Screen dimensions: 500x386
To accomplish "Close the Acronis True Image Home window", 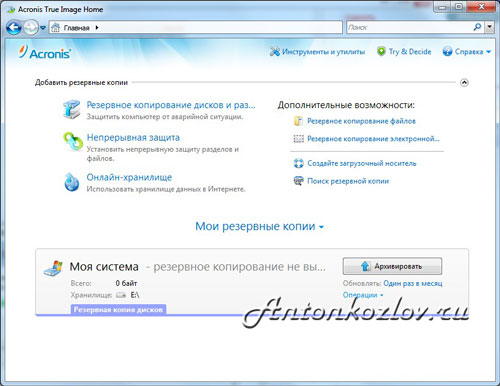I will [x=481, y=7].
